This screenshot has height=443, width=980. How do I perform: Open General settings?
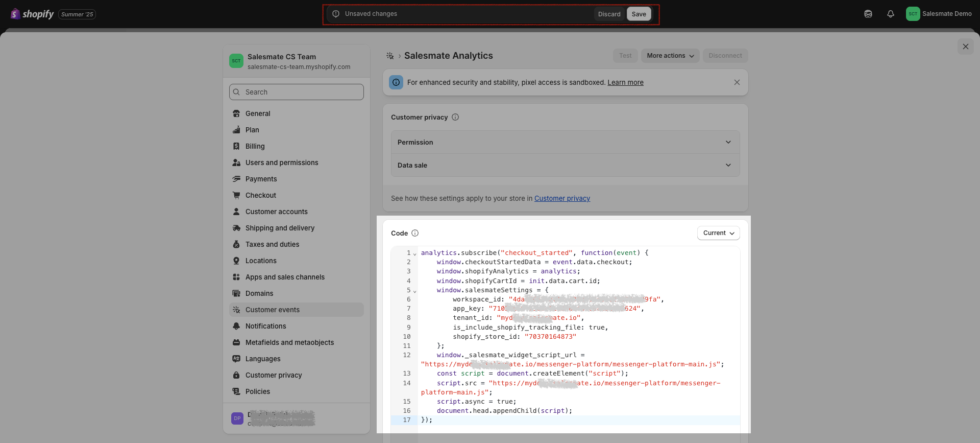pyautogui.click(x=297, y=113)
